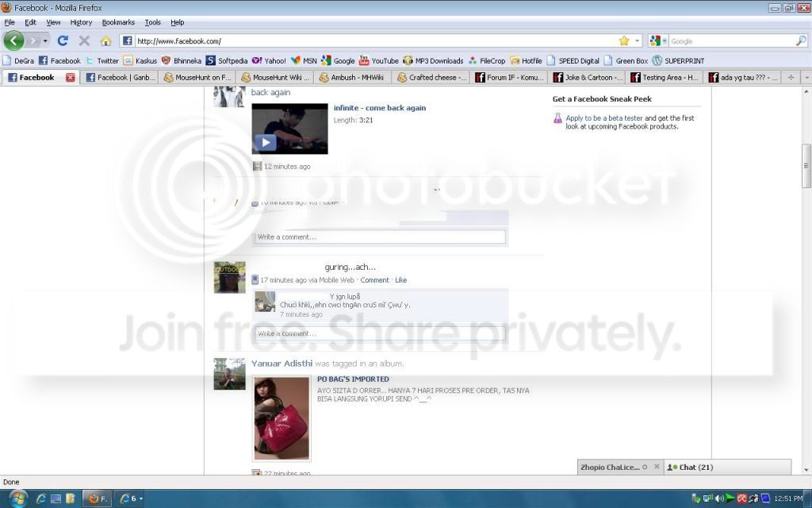Open Yanuar Adisthi's profile link
The height and width of the screenshot is (508, 812).
click(x=282, y=364)
